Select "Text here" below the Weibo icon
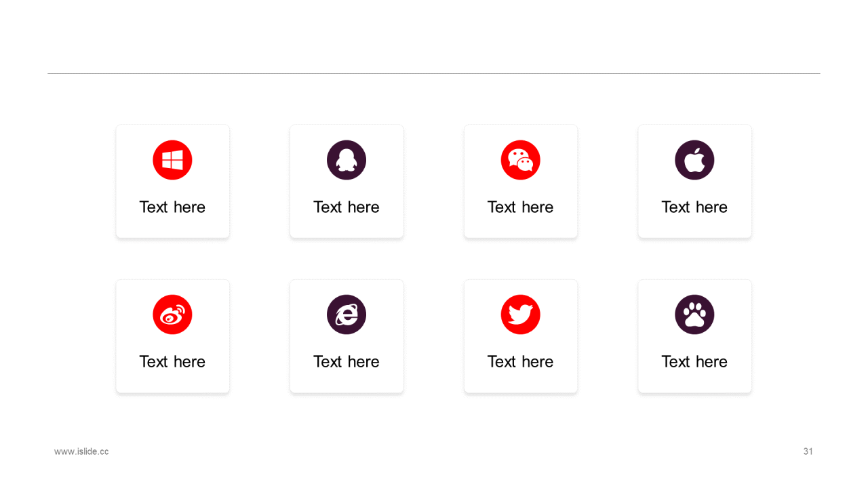 [x=172, y=361]
